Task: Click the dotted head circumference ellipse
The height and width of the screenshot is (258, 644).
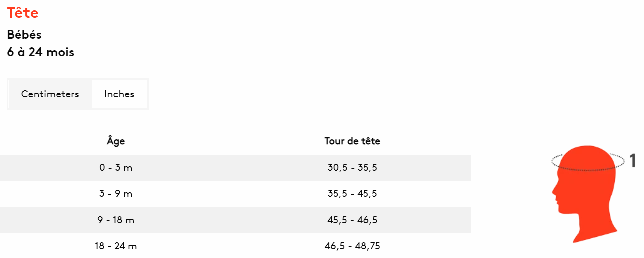Action: [588, 161]
